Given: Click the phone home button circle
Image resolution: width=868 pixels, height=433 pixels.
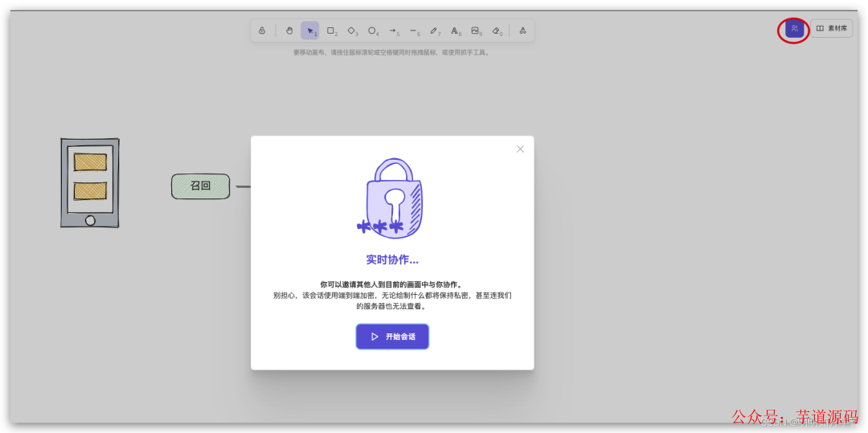Looking at the screenshot, I should click(x=90, y=221).
